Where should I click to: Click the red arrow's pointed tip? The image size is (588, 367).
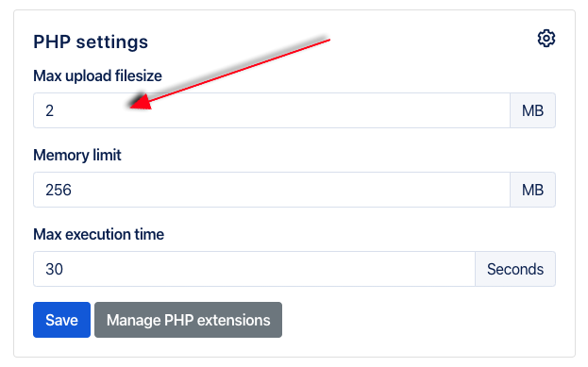pyautogui.click(x=132, y=108)
